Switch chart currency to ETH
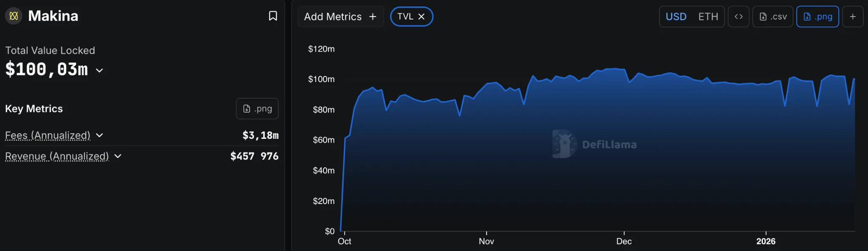The width and height of the screenshot is (868, 251). click(709, 17)
